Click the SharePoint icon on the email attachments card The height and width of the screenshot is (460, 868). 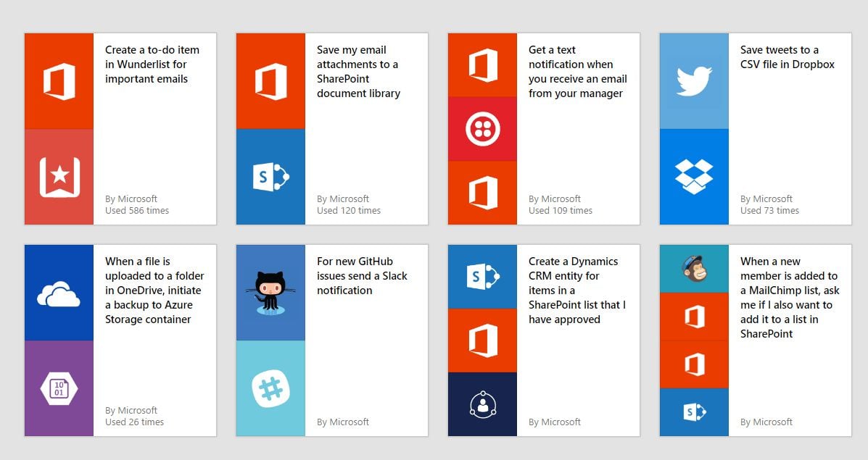[x=270, y=177]
